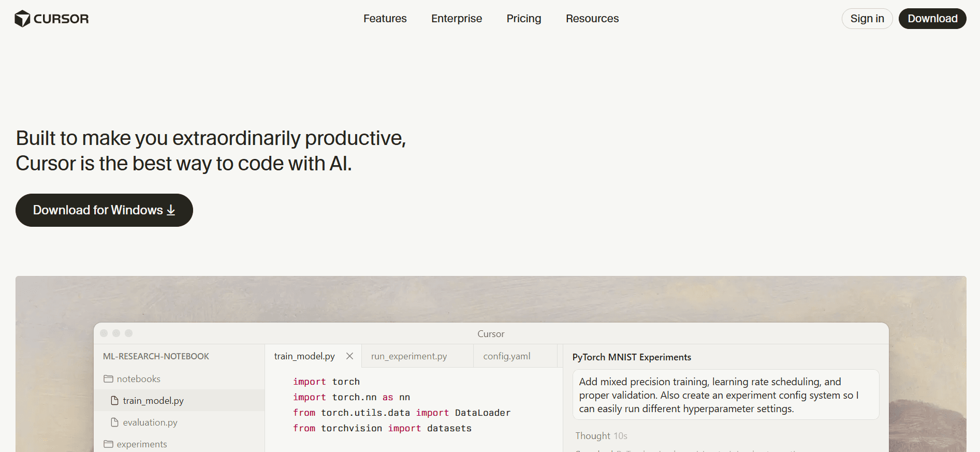Click the DataLoader import code line
The width and height of the screenshot is (980, 452).
click(x=402, y=413)
